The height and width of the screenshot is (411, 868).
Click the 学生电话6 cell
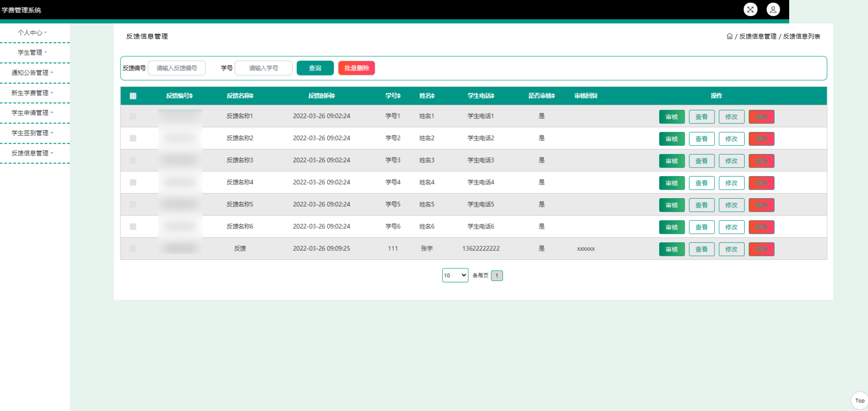click(x=481, y=226)
